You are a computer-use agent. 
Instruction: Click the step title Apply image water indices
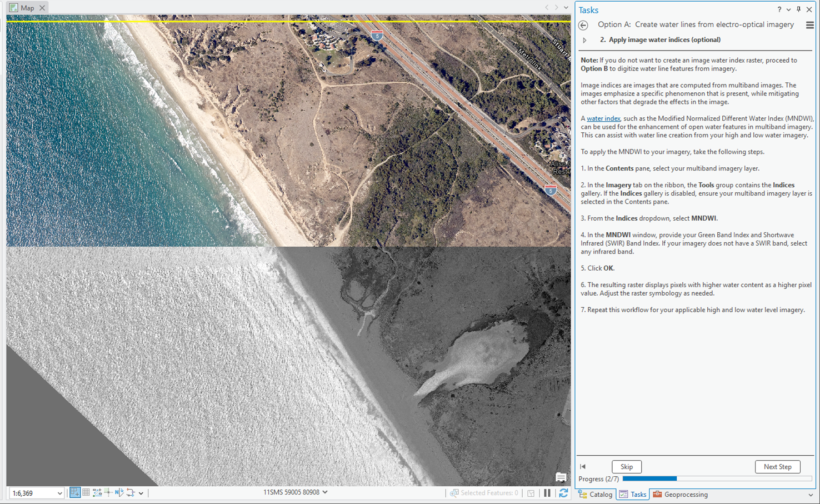pos(660,40)
